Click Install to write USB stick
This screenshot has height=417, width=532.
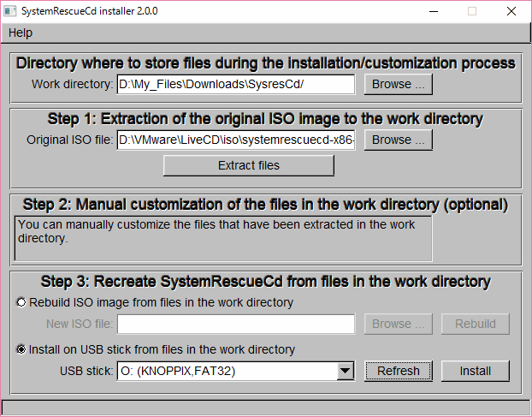(x=475, y=371)
